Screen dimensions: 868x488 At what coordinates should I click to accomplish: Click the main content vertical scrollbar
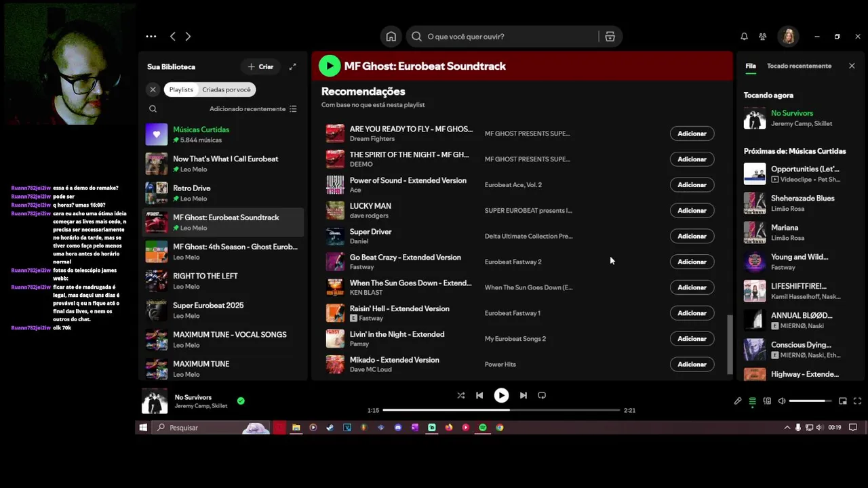(730, 344)
